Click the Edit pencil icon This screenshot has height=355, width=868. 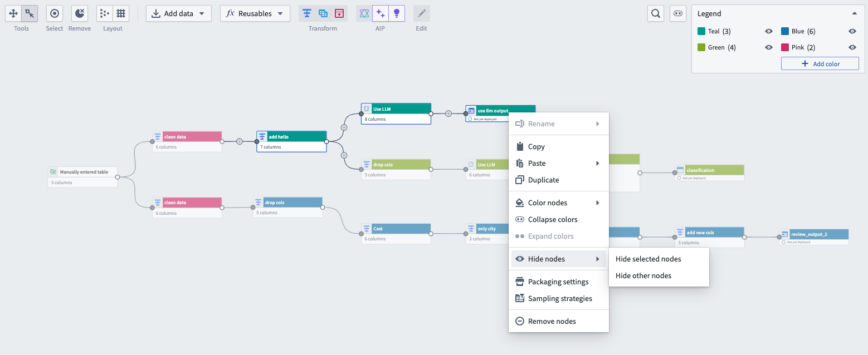click(422, 13)
